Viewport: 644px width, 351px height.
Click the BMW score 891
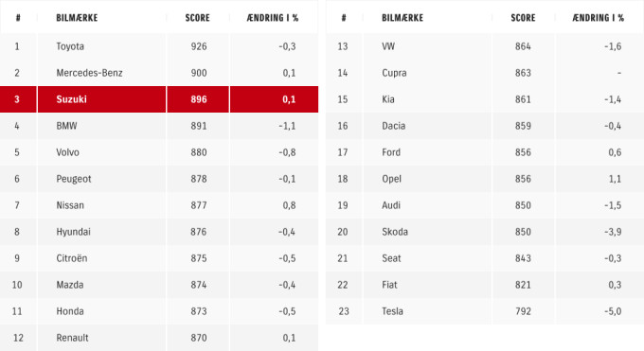(199, 126)
